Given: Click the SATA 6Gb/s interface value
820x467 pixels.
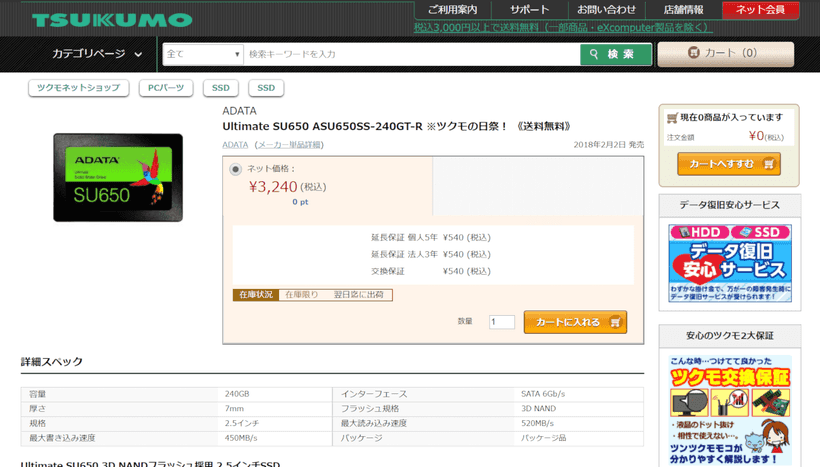Looking at the screenshot, I should coord(543,394).
